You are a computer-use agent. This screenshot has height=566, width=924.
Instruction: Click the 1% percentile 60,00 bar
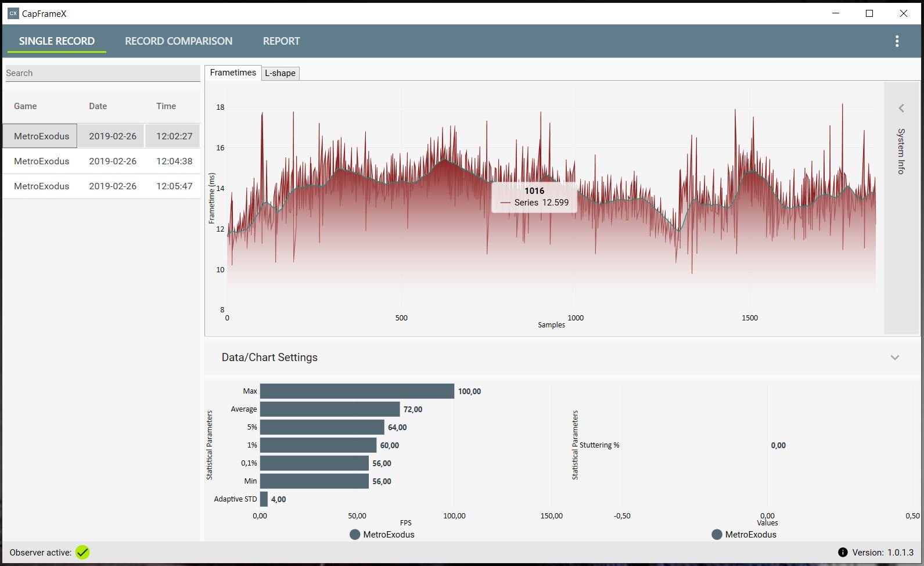click(x=318, y=445)
